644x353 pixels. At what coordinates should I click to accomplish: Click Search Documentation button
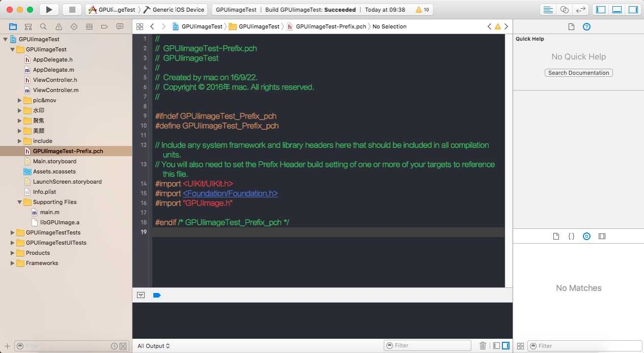coord(578,73)
